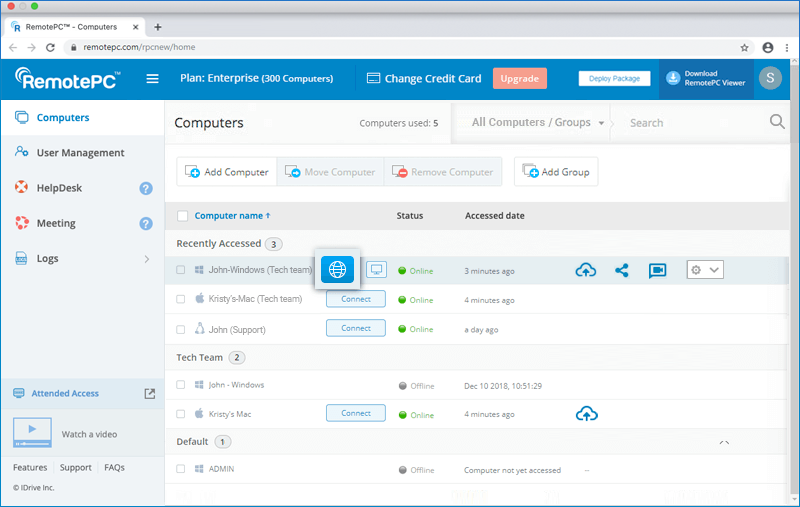Check the select-all Computer name checkbox
Viewport: 800px width, 507px height.
tap(182, 216)
